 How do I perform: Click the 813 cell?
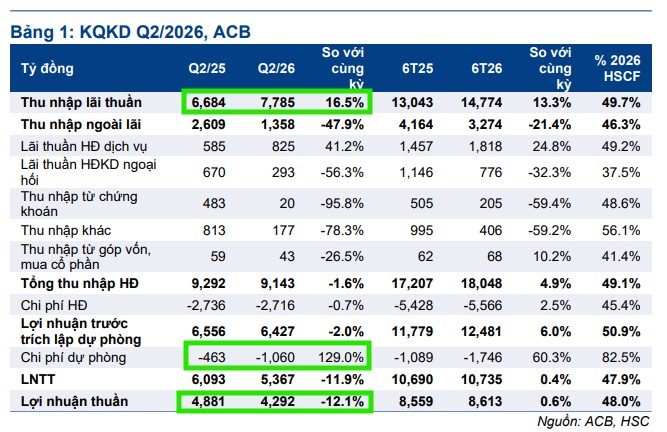pos(214,230)
